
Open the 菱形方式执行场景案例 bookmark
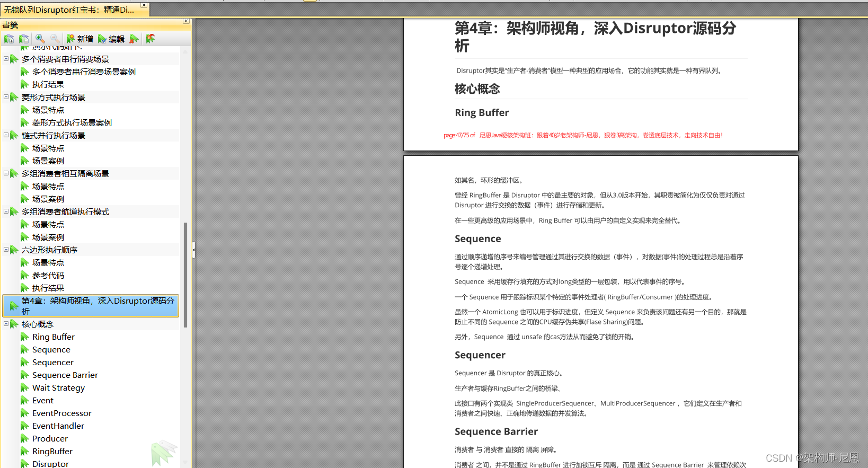point(72,122)
